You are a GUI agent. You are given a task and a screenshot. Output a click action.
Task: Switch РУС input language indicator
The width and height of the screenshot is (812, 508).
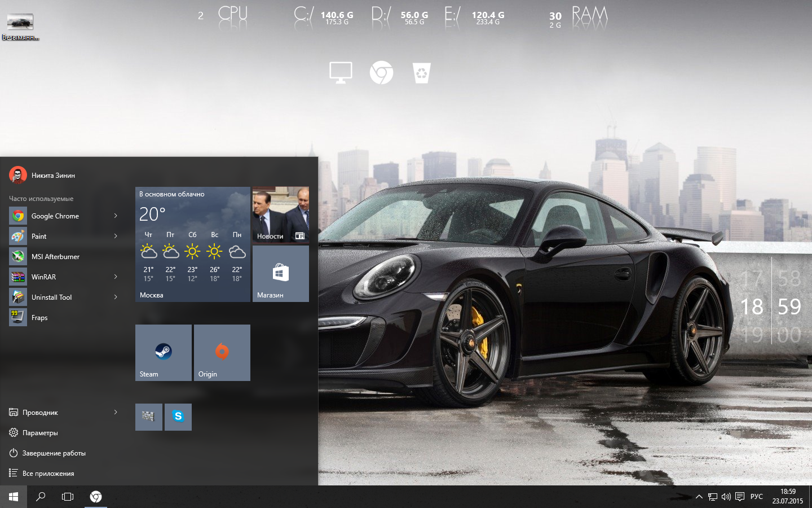(x=757, y=497)
